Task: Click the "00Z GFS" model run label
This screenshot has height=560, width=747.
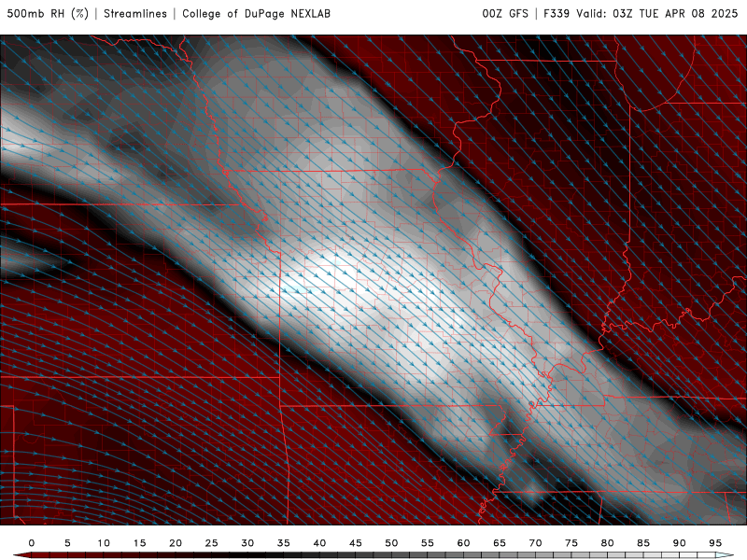Action: pyautogui.click(x=505, y=13)
